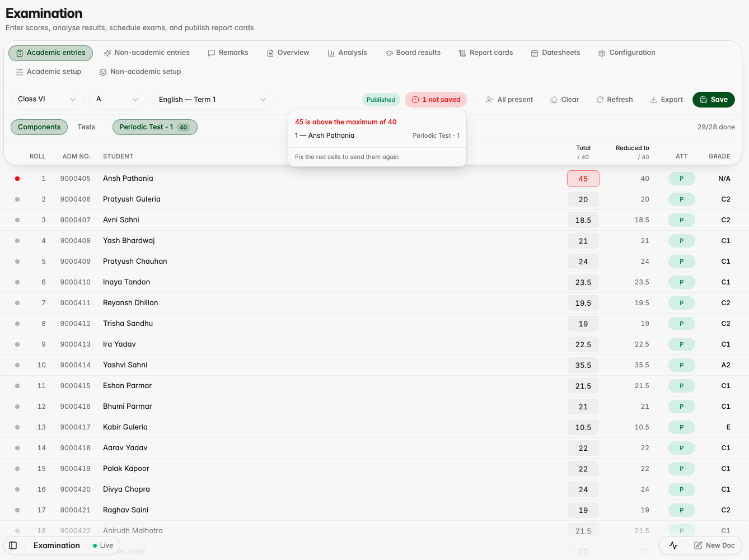
Task: Open Academic setup tab
Action: point(49,72)
